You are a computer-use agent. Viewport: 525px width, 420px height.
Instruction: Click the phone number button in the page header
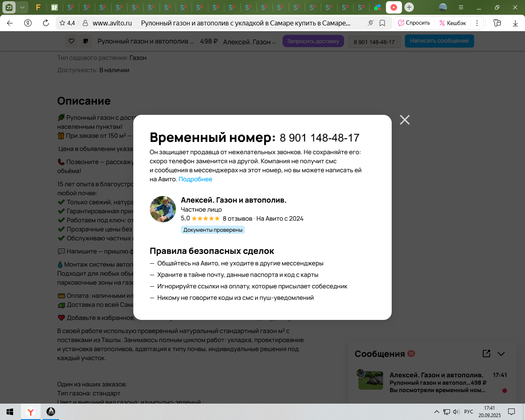pos(374,42)
